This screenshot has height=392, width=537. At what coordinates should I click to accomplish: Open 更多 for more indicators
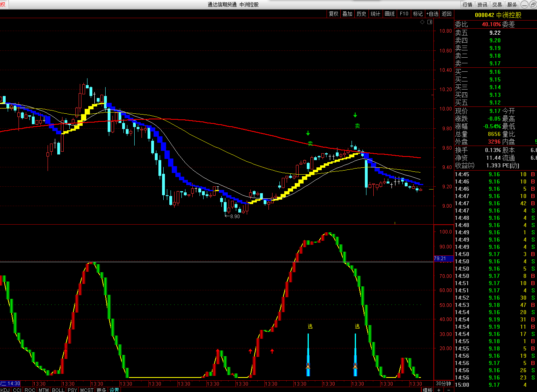point(101,390)
